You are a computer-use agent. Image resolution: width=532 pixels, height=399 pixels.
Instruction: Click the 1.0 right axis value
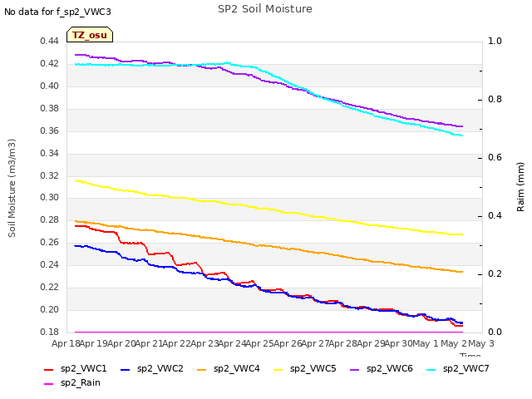(495, 42)
